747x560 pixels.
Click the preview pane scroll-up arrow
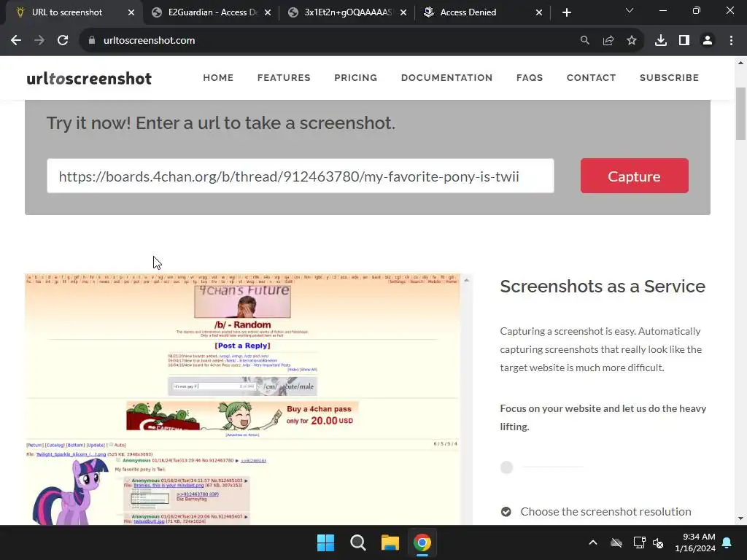(x=466, y=280)
